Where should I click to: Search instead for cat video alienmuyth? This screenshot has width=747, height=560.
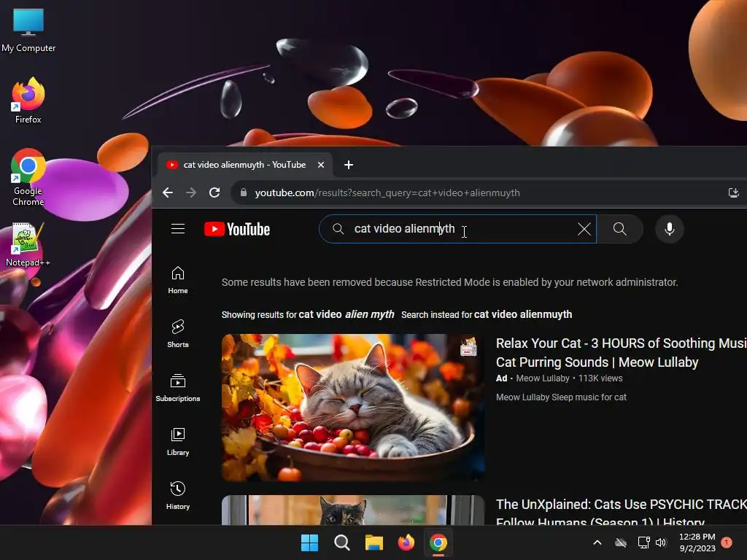coord(523,315)
